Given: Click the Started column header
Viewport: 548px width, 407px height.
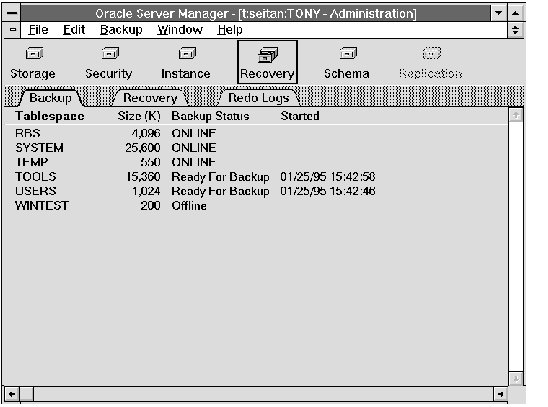Looking at the screenshot, I should point(300,116).
